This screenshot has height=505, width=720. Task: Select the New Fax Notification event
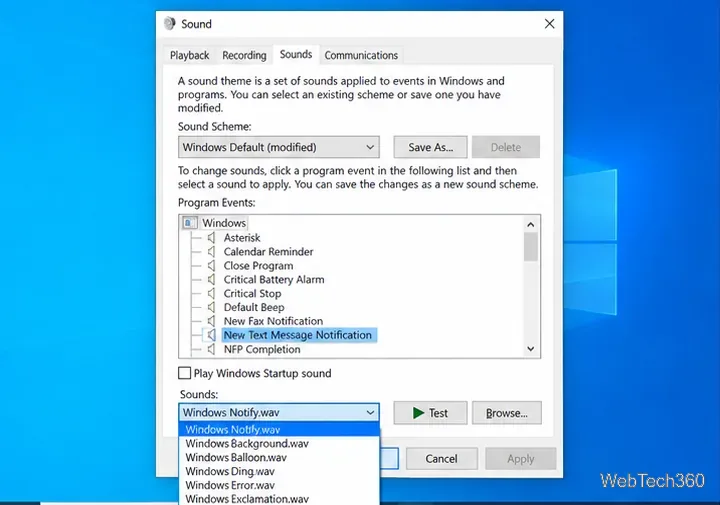tap(273, 321)
